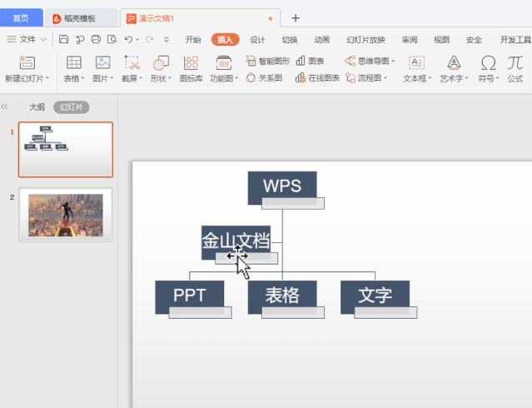Select the PPT box in the chart

190,295
